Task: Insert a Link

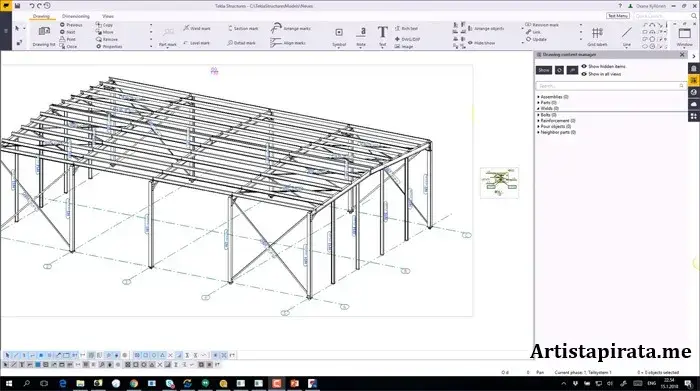Action: point(533,32)
